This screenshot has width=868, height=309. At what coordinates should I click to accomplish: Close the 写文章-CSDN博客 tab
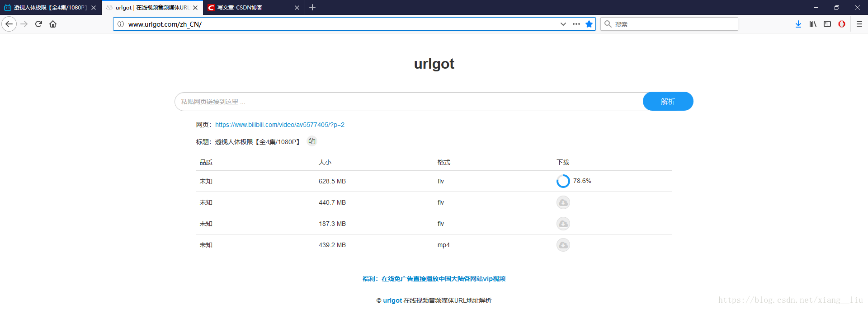297,8
